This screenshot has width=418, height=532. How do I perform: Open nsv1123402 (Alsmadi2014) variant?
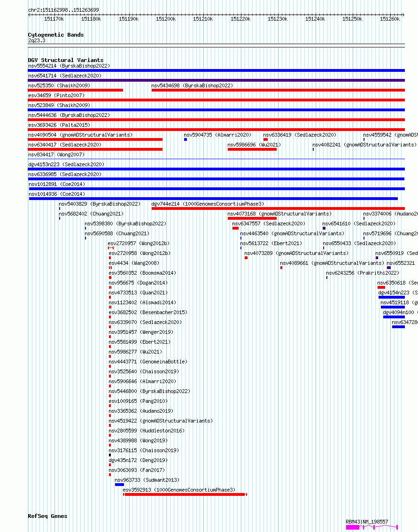tap(142, 302)
